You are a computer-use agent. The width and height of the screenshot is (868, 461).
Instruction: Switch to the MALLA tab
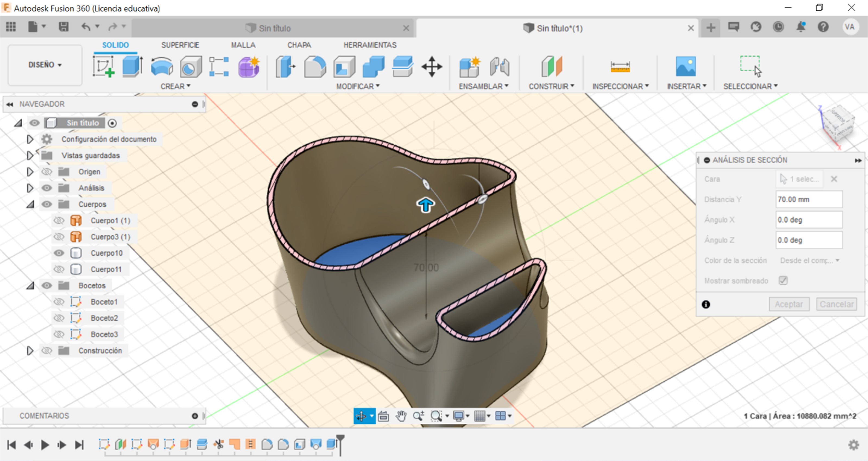(243, 45)
